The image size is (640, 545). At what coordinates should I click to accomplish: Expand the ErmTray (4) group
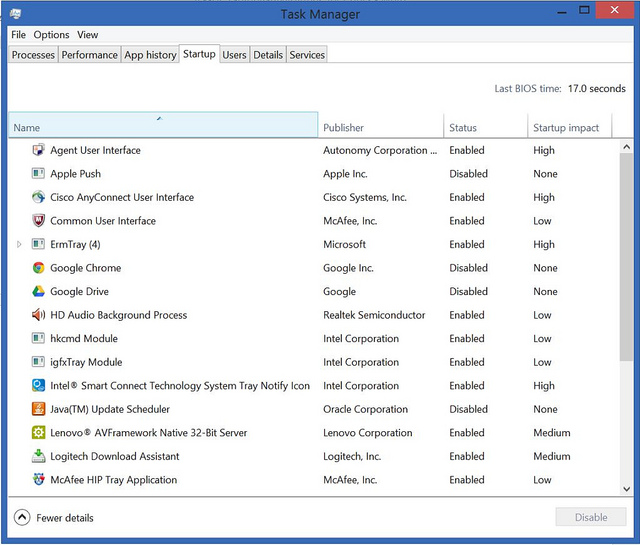coord(19,245)
